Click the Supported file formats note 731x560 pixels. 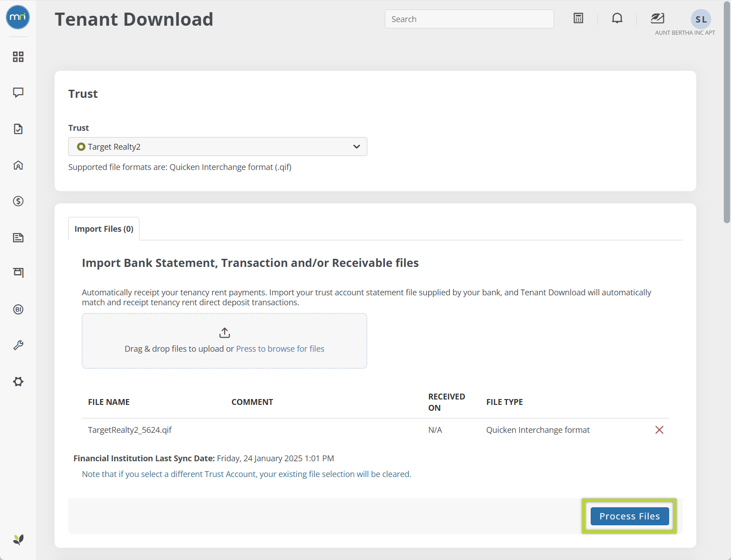coord(180,167)
